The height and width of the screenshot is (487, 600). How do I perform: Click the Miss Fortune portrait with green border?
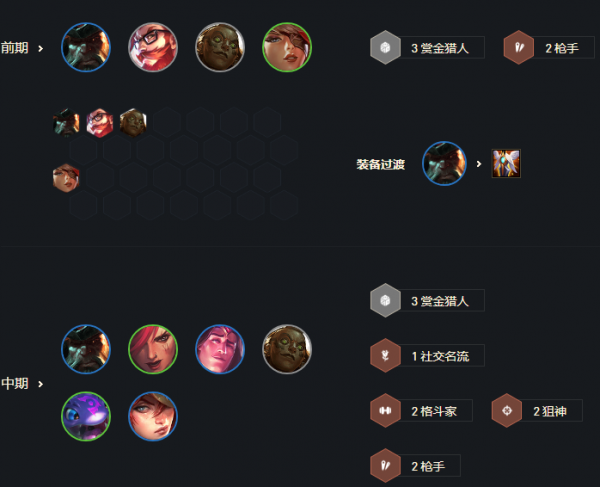pyautogui.click(x=287, y=47)
